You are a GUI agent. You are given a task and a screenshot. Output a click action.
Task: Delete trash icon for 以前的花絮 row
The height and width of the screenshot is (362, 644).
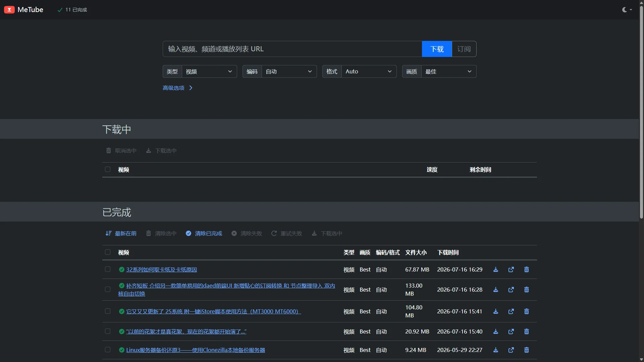pos(527,331)
